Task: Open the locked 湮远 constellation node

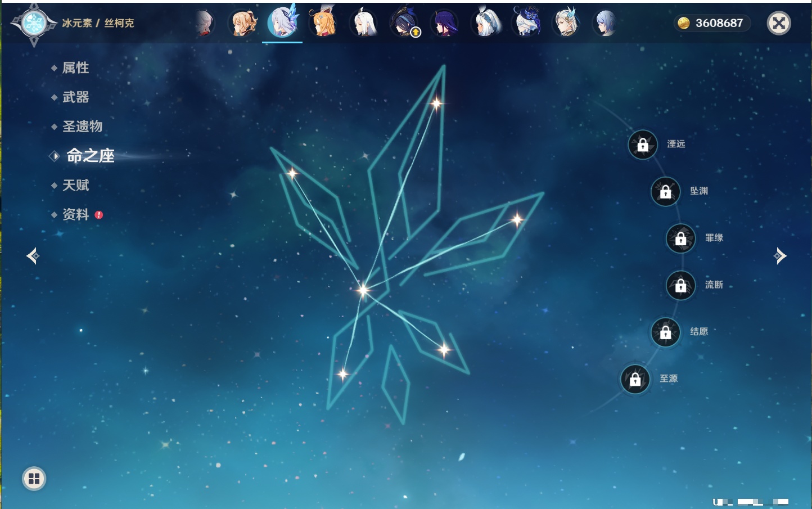Action: pos(642,145)
